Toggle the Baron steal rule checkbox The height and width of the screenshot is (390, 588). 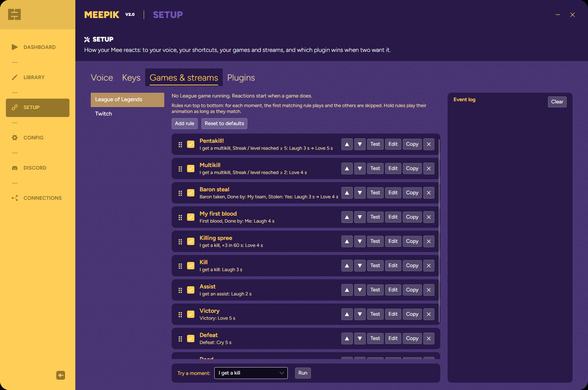(x=191, y=193)
